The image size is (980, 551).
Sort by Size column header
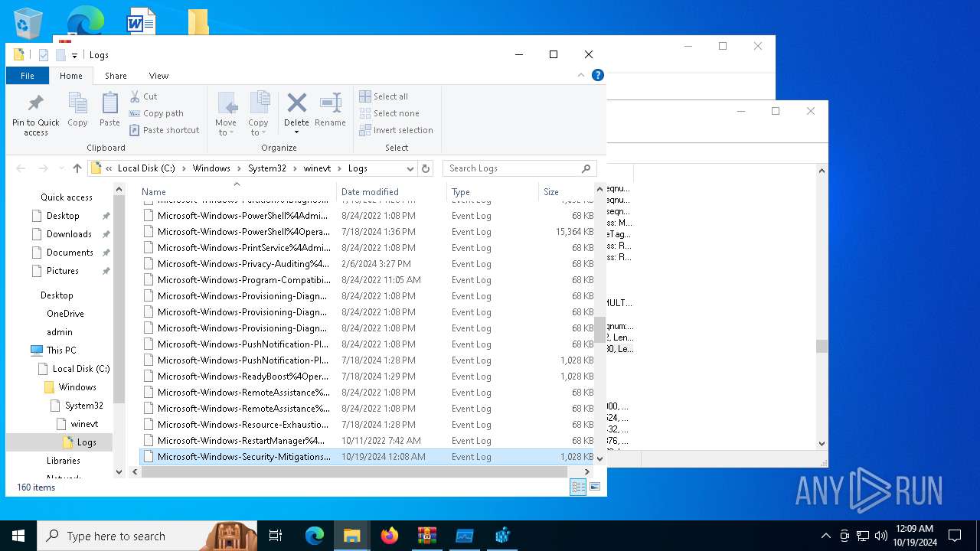[567, 192]
